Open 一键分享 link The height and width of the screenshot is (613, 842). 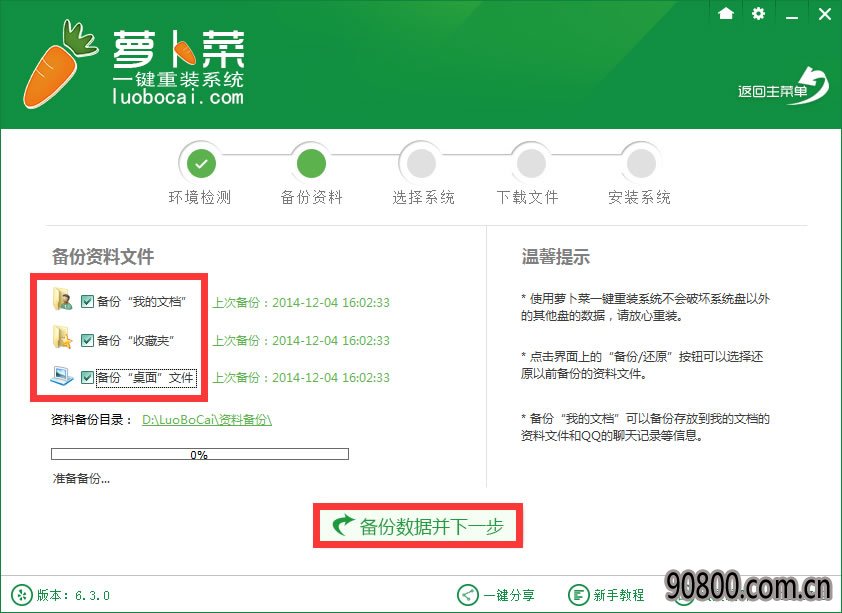tap(509, 595)
